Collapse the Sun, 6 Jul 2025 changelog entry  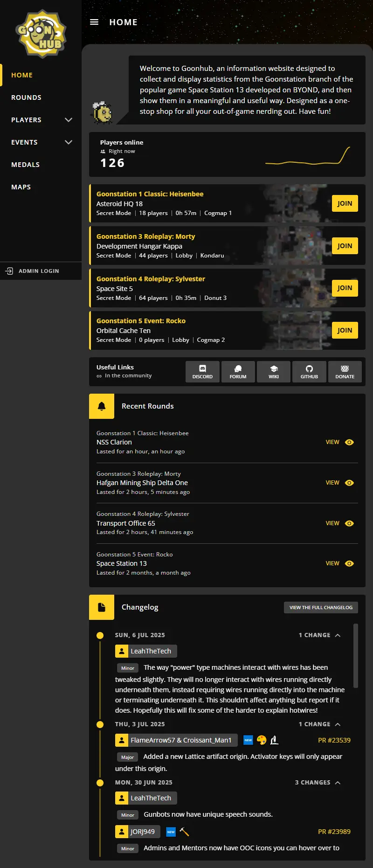[x=338, y=635]
